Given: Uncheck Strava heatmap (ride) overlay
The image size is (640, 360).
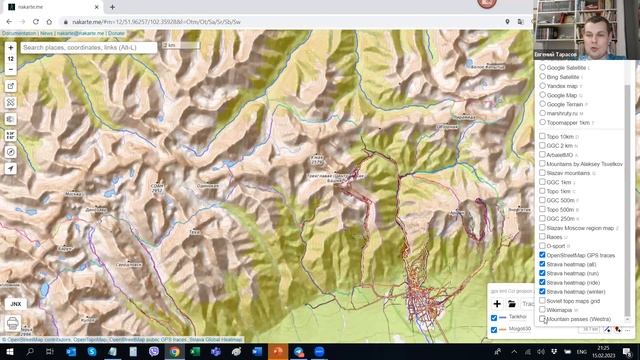Looking at the screenshot, I should click(x=542, y=282).
